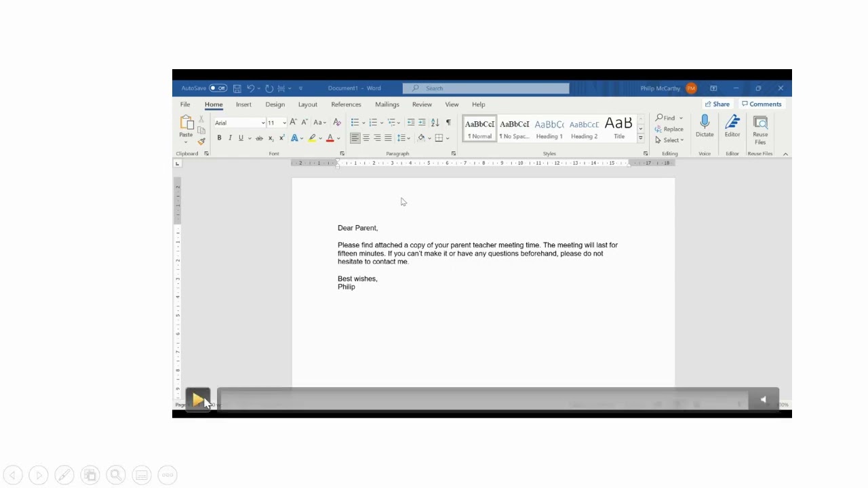Click Replace in Editing group

[x=669, y=129]
